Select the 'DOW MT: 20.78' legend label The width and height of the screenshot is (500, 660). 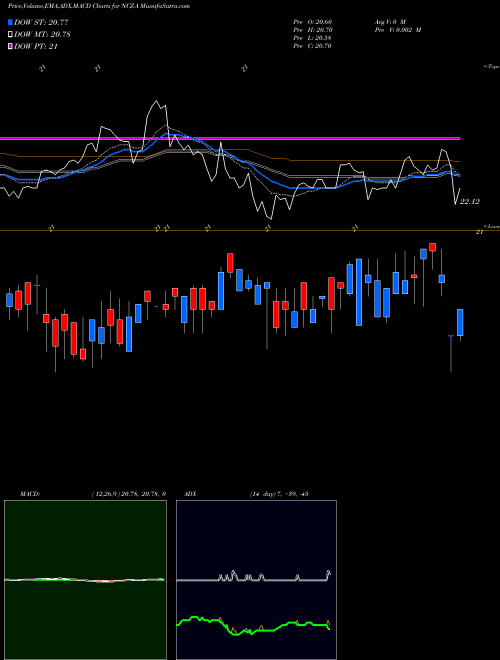(x=42, y=34)
